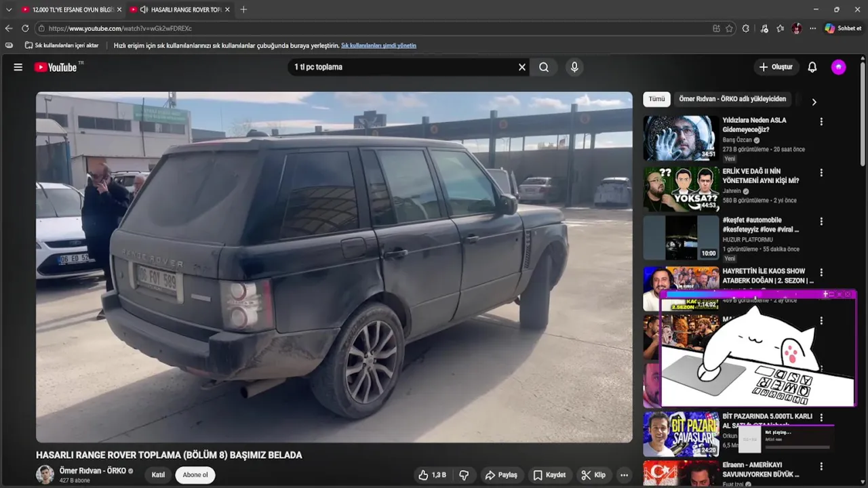Click the main video player area
Viewport: 868px width, 488px height.
tap(334, 267)
